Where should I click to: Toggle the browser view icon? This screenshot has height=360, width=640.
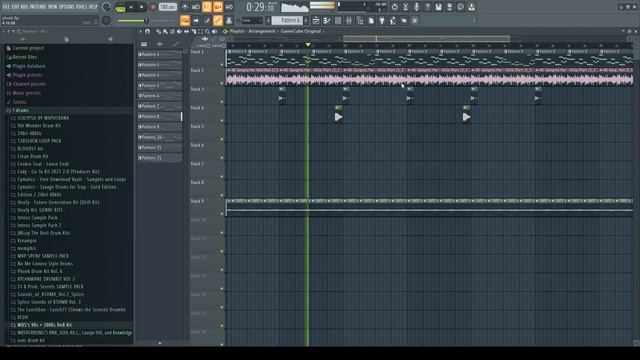coord(360,20)
